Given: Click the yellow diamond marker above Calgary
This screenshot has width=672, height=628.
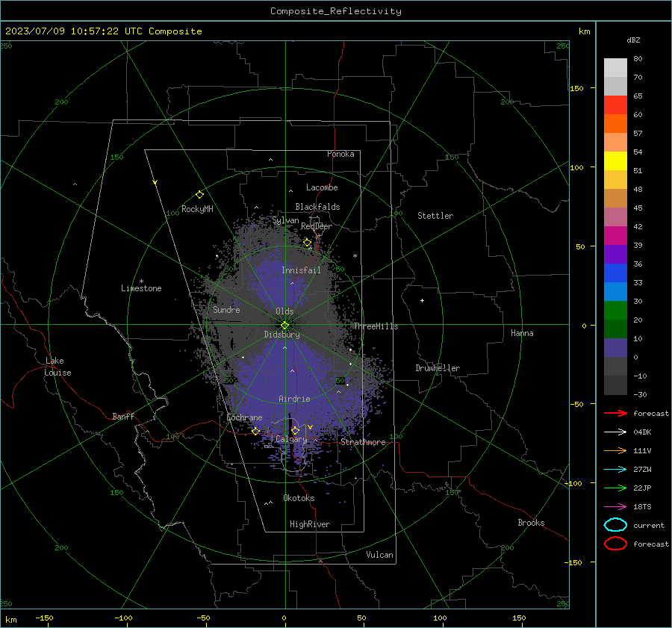Looking at the screenshot, I should click(295, 430).
